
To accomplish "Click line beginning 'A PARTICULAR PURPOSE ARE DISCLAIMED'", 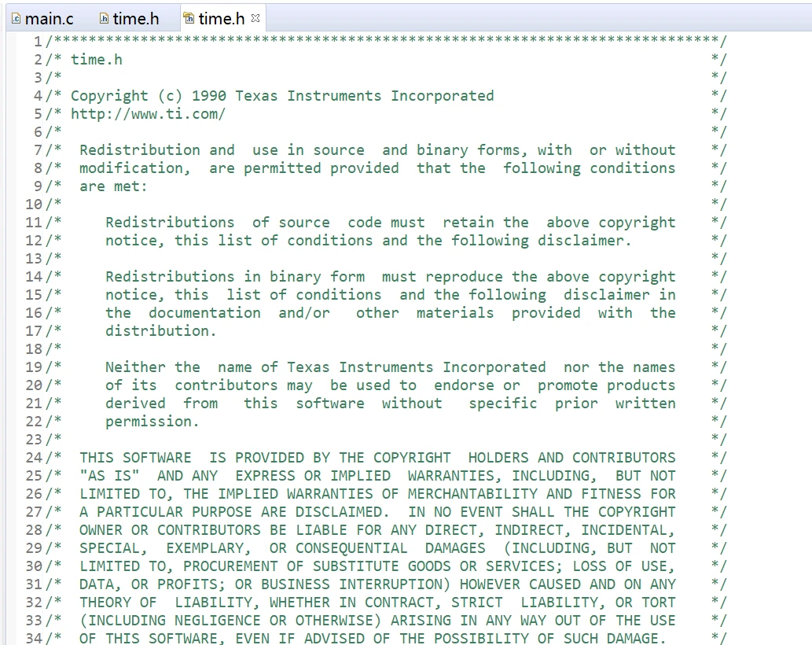I will 377,512.
